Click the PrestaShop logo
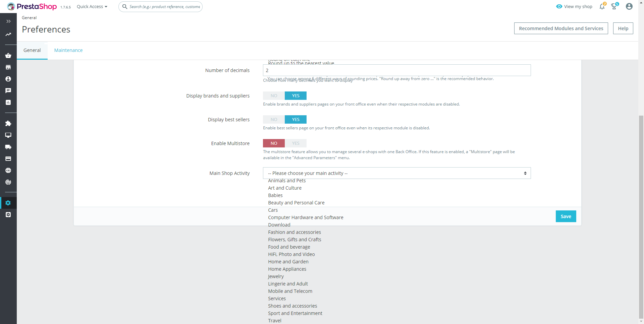Viewport: 644px width, 324px height. 32,6
